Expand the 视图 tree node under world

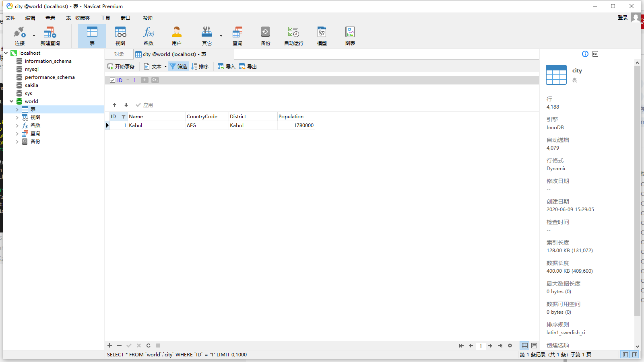point(17,117)
